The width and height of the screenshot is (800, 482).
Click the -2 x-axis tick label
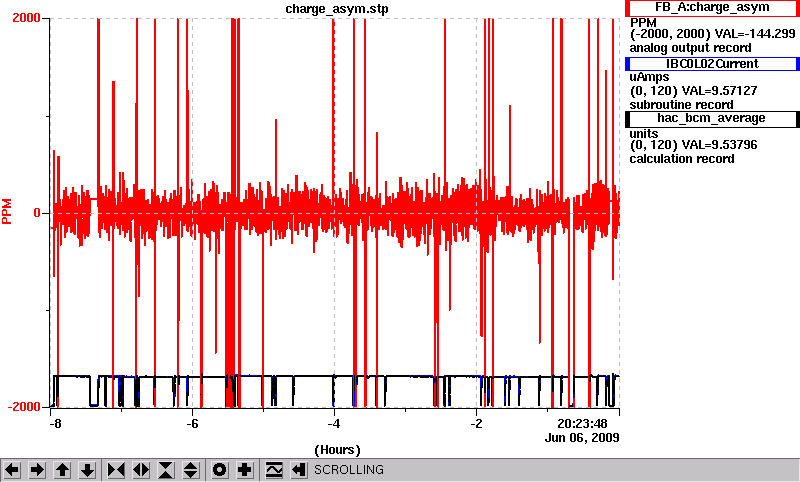coord(476,424)
